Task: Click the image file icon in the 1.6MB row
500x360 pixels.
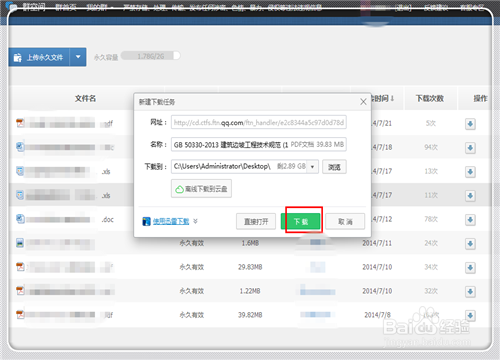Action: point(20,243)
